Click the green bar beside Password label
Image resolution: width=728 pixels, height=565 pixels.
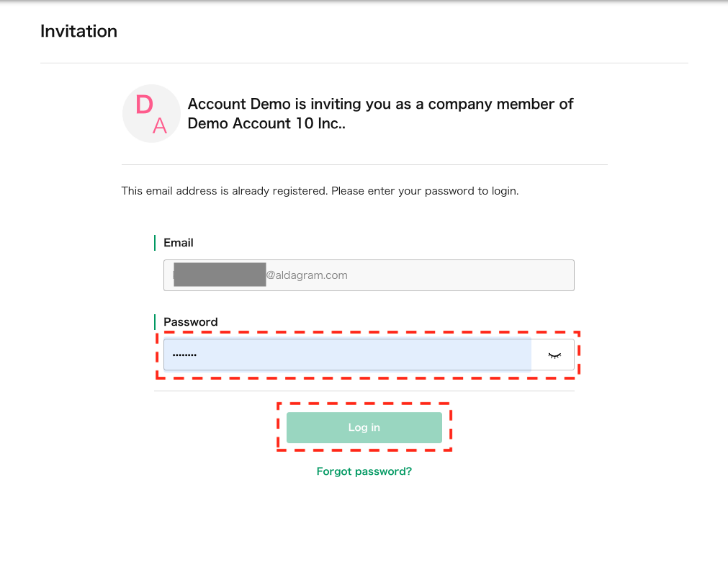[155, 322]
